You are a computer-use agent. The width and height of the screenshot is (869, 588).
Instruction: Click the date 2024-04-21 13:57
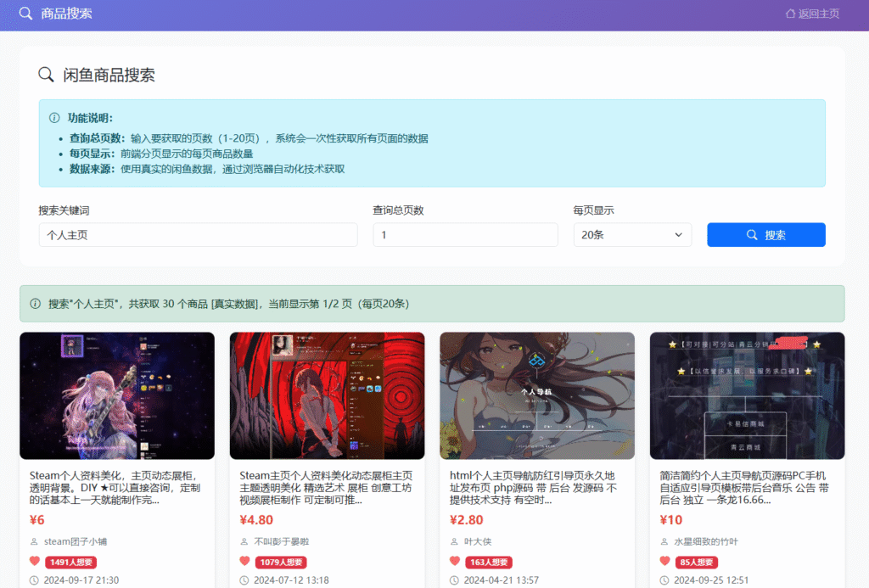coord(502,580)
